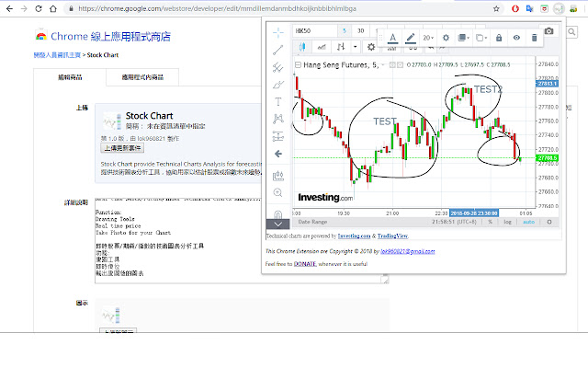Image resolution: width=588 pixels, height=368 pixels.
Task: Select candlestick chart style button
Action: pos(302,47)
